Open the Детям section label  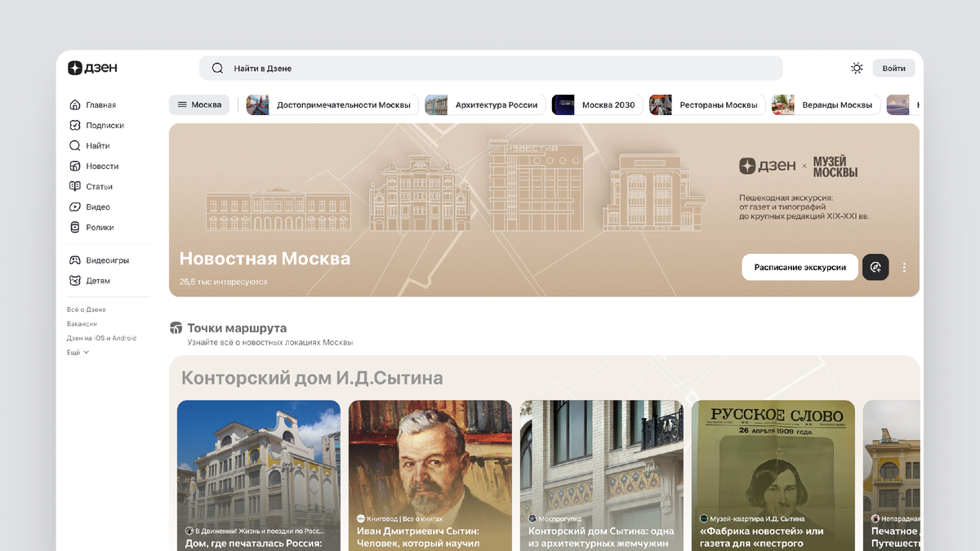[98, 280]
